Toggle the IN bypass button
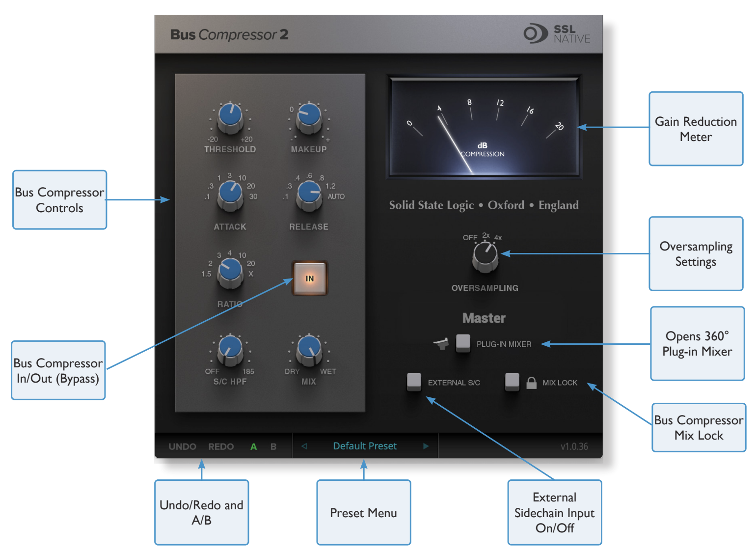This screenshot has width=756, height=555. tap(310, 278)
